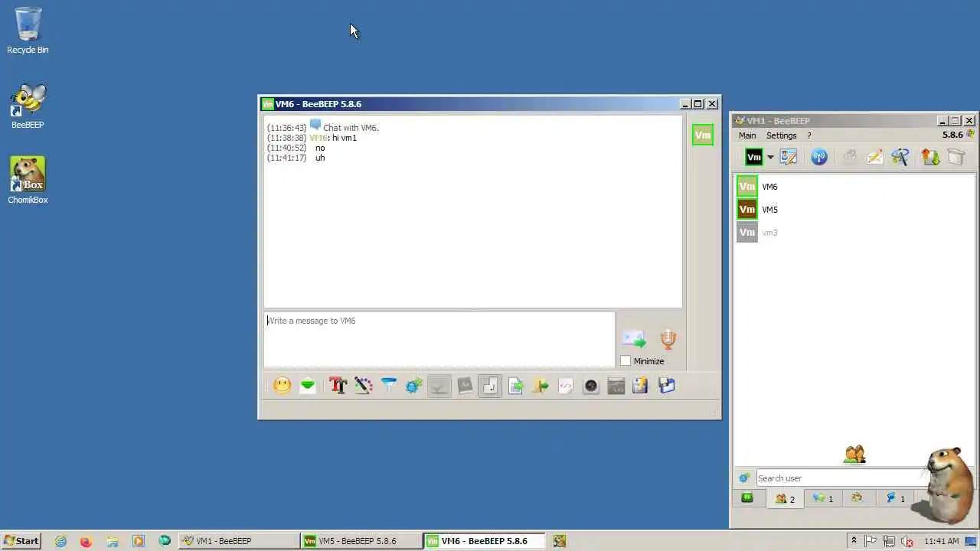
Task: Show hidden tray icons with the chevron
Action: click(854, 541)
